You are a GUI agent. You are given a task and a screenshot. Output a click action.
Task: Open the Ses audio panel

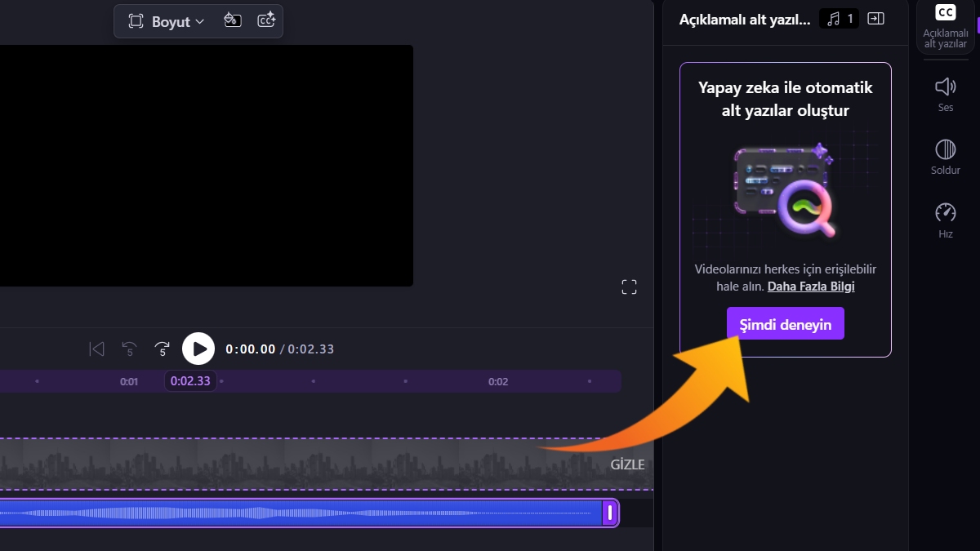[945, 94]
